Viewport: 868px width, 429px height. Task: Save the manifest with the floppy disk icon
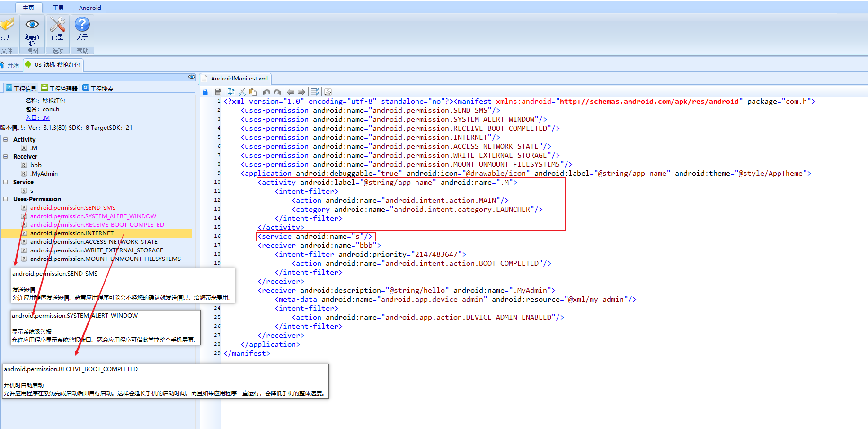(218, 92)
